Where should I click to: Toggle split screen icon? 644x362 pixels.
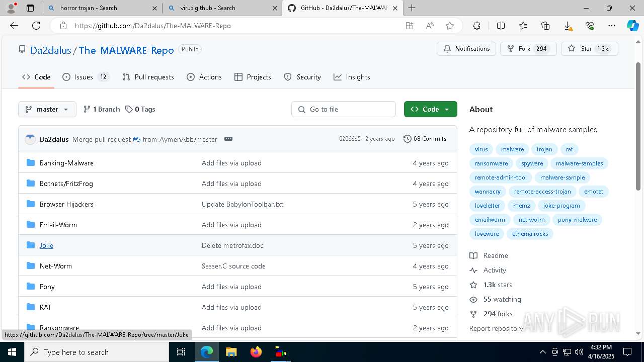[501, 26]
